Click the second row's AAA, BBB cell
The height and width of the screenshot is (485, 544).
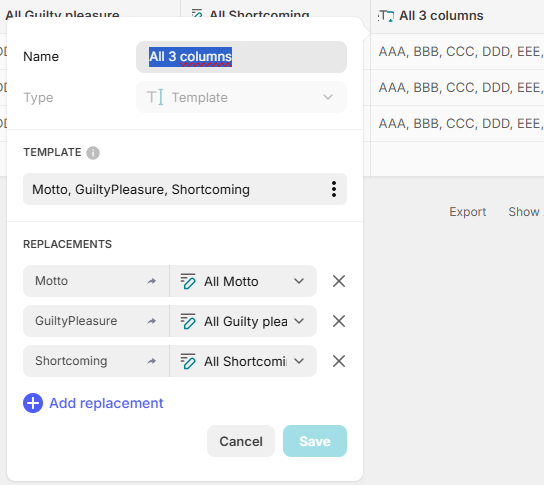(457, 87)
